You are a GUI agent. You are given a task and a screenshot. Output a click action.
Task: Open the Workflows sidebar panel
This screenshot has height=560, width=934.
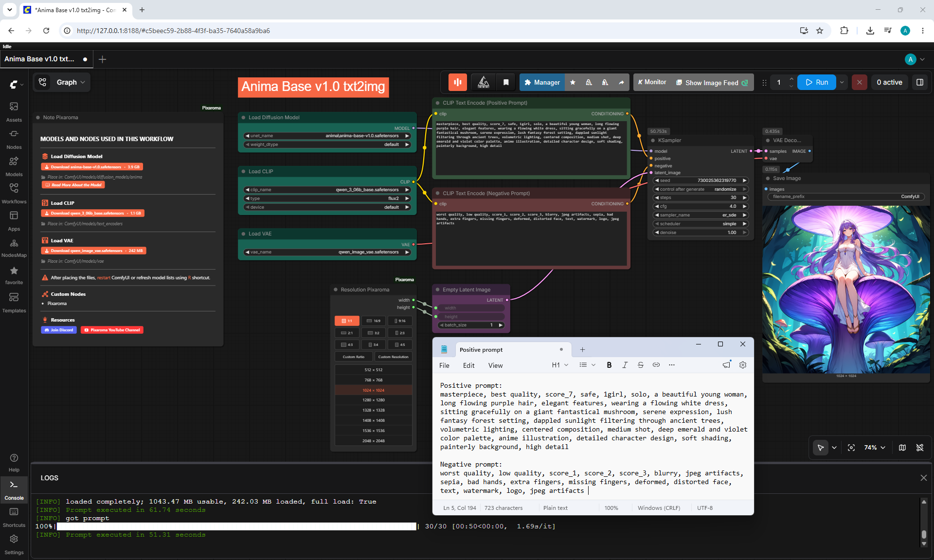click(14, 193)
